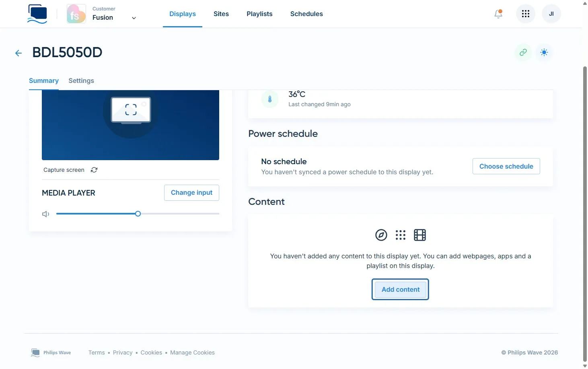Open the Manage Cookies link

coord(192,353)
